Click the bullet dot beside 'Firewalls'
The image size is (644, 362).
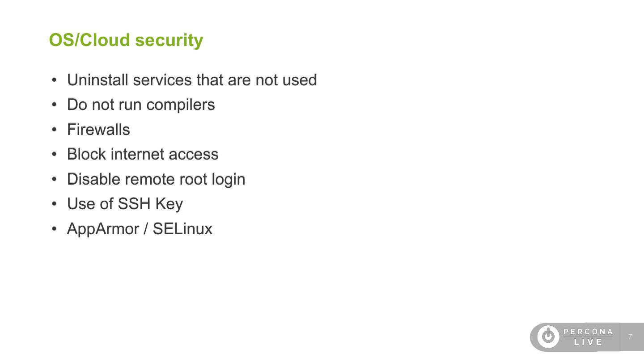(x=55, y=130)
